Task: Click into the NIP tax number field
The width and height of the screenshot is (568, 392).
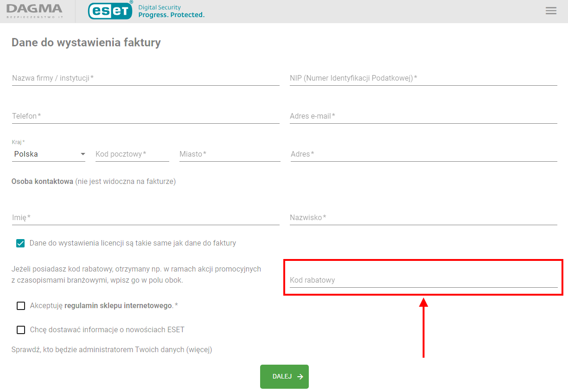Action: 423,78
